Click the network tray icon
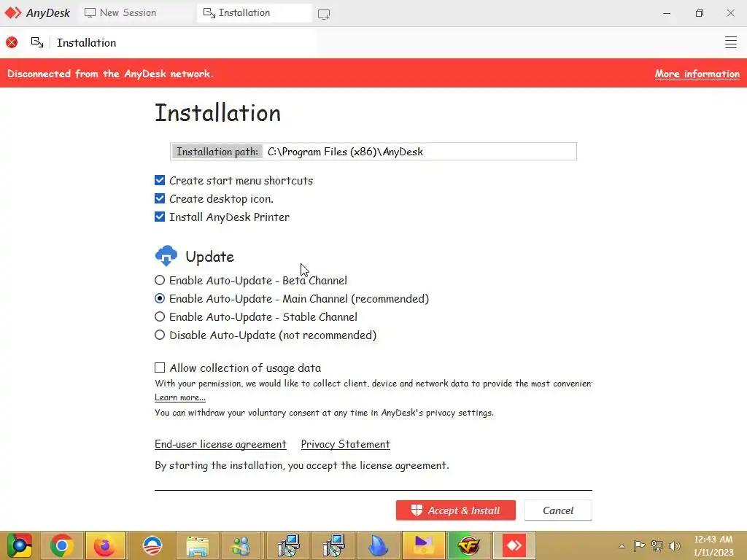Image resolution: width=747 pixels, height=560 pixels. [x=657, y=545]
